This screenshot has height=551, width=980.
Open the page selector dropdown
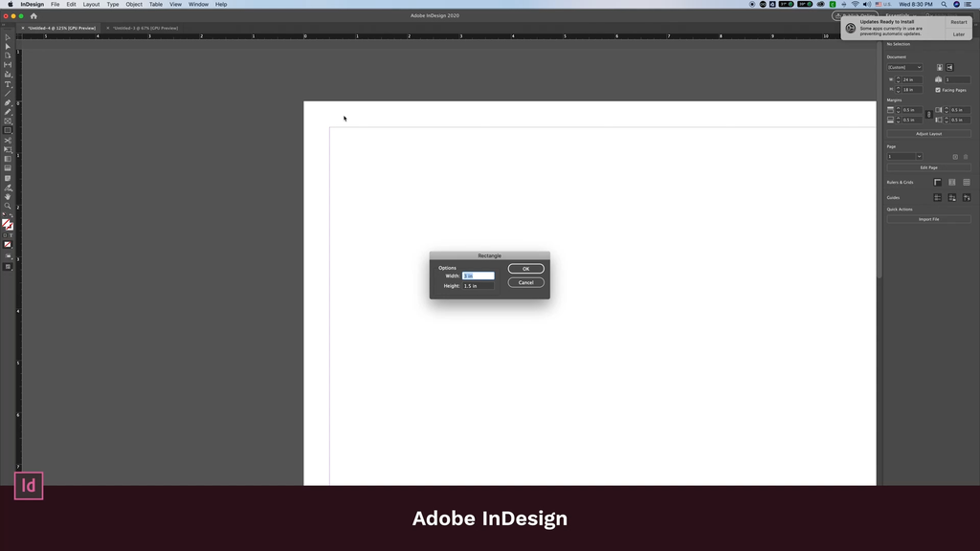(903, 156)
